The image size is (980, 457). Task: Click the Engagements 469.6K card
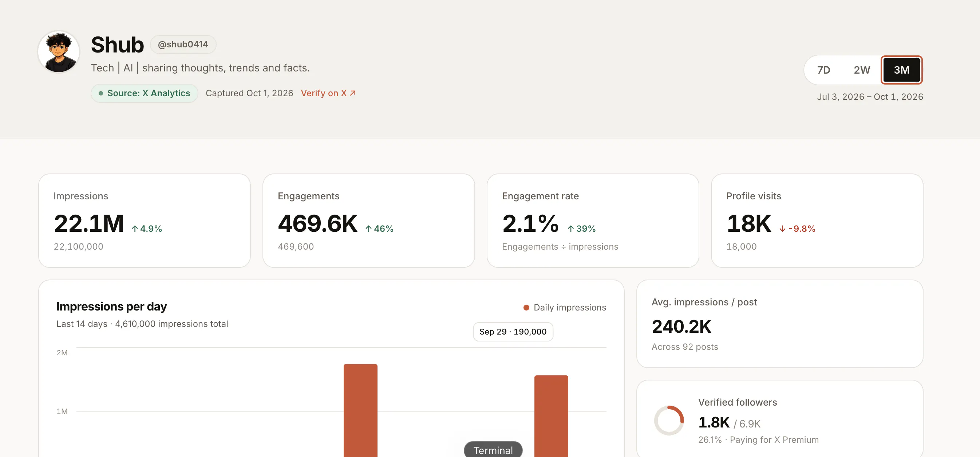[368, 221]
